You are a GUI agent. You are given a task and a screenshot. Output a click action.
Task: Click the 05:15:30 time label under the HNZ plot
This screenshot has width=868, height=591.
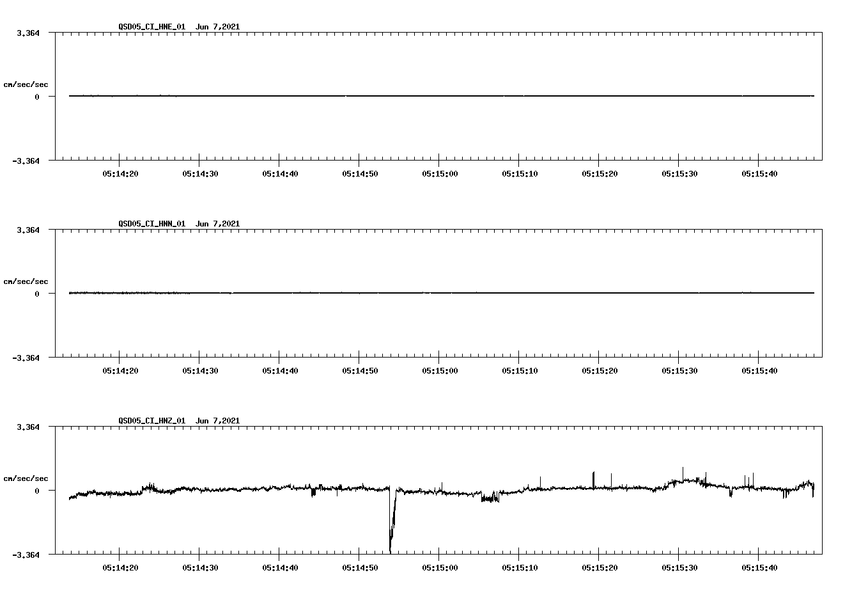pyautogui.click(x=679, y=568)
